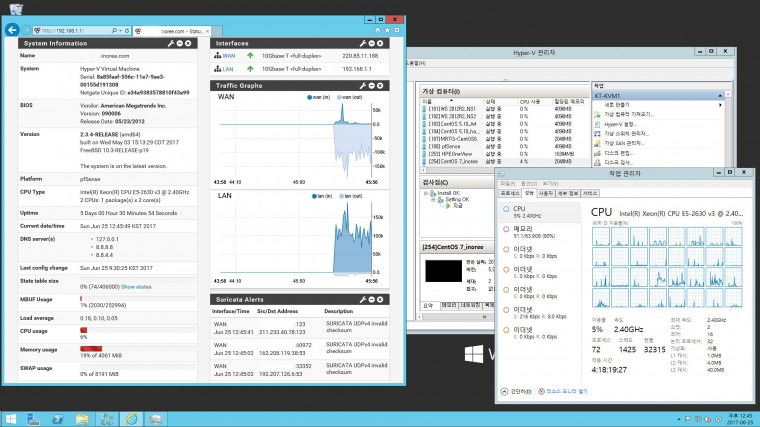Image resolution: width=760 pixels, height=427 pixels.
Task: Click 디스크 편집 in Hyper-V actions
Action: coord(618,153)
